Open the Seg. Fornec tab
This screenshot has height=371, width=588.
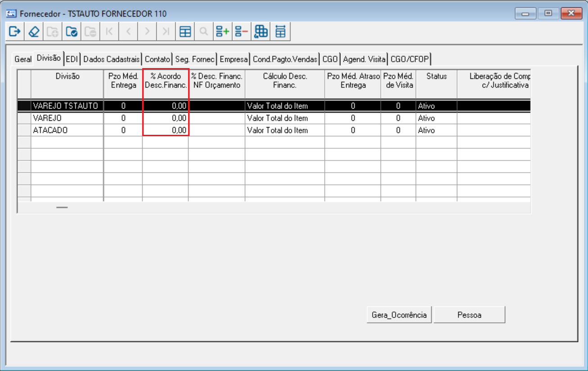(x=195, y=59)
